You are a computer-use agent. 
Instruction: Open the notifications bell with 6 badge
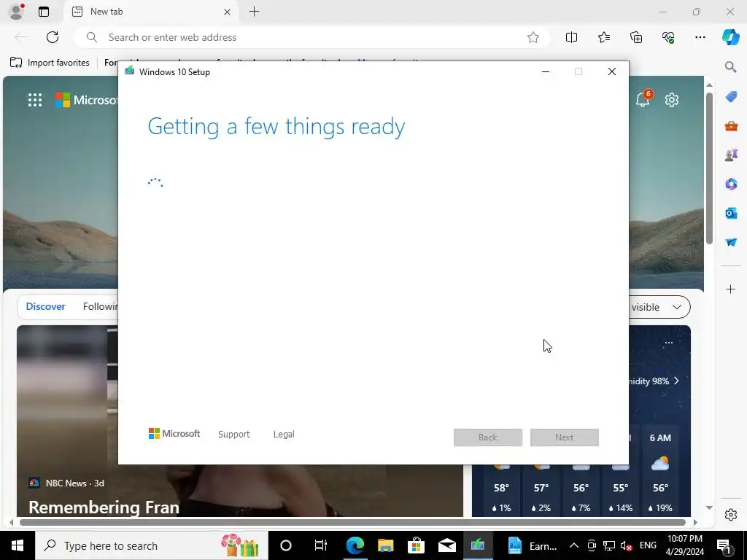tap(643, 99)
